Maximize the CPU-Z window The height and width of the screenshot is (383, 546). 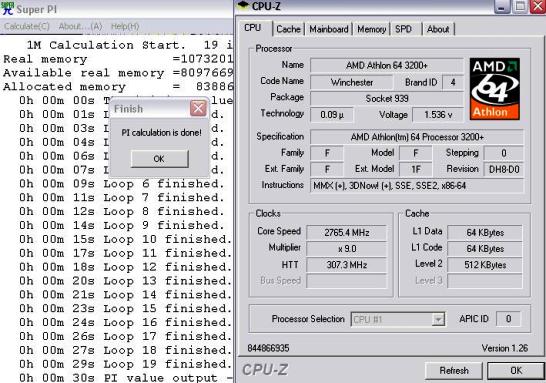click(520, 7)
